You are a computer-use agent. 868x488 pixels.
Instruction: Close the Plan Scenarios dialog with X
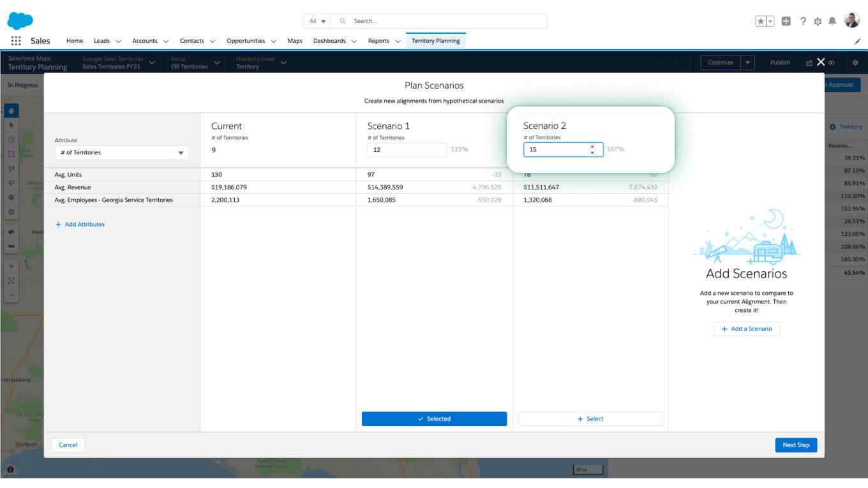tap(821, 62)
